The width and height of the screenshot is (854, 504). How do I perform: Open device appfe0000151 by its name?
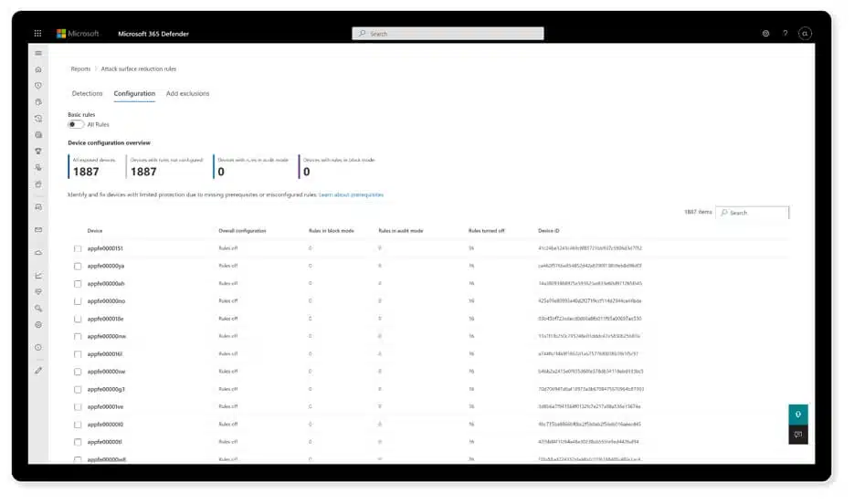click(105, 248)
